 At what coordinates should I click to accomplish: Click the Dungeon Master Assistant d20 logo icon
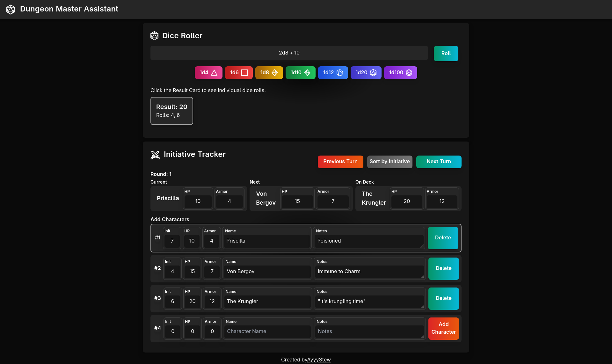click(11, 9)
